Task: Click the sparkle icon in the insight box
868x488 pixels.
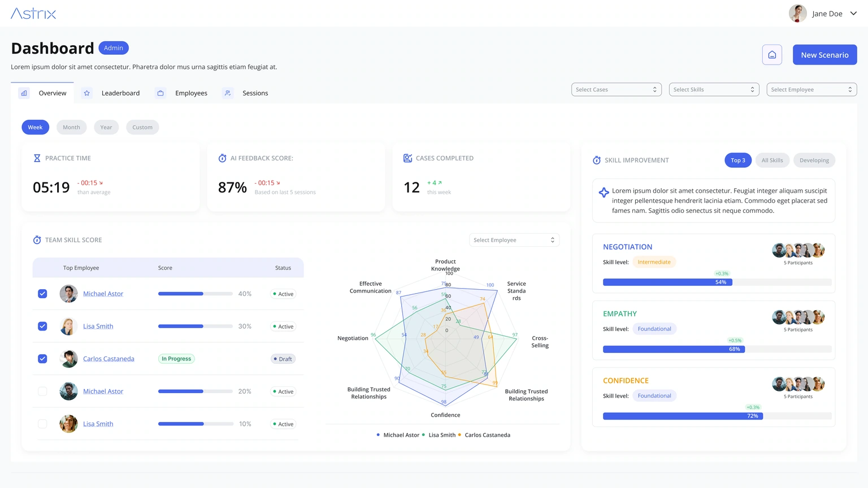Action: coord(604,193)
